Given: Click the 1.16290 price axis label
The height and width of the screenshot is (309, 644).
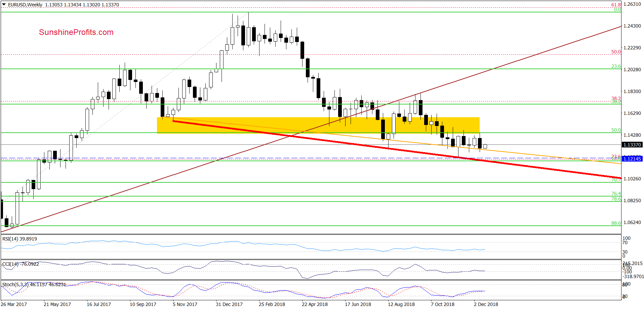Looking at the screenshot, I should [x=632, y=113].
